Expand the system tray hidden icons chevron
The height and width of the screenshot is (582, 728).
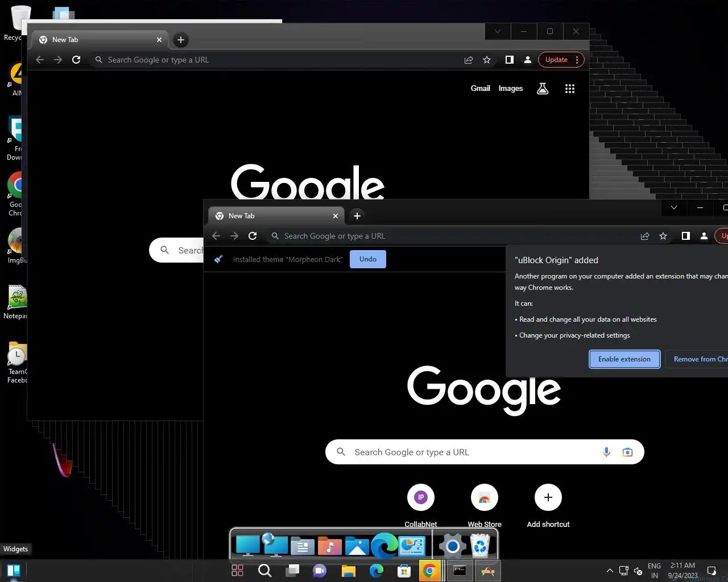[610, 571]
